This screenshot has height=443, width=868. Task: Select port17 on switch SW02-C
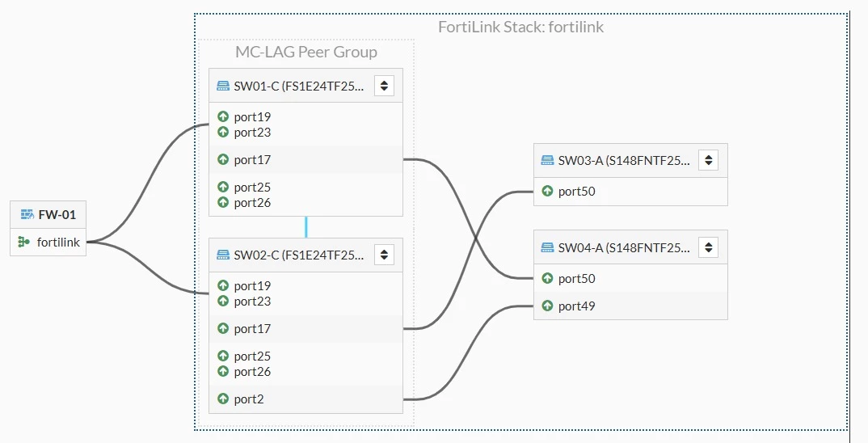pos(305,328)
